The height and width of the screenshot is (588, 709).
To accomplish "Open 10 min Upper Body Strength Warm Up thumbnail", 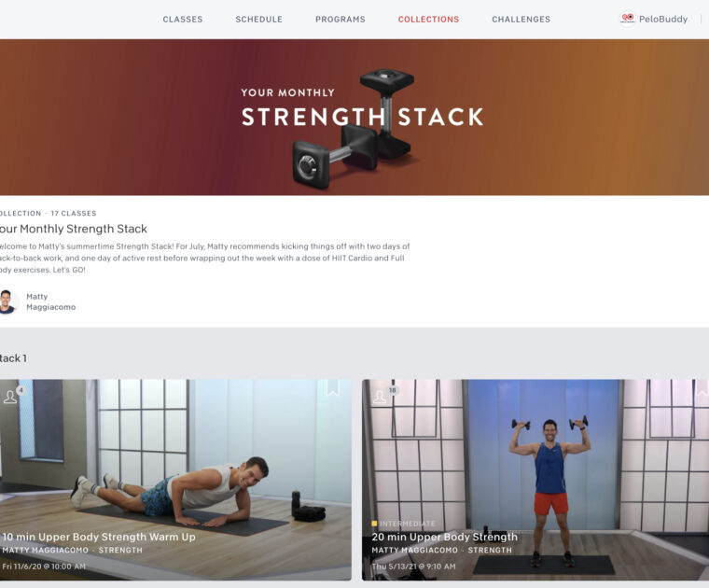I will (175, 480).
